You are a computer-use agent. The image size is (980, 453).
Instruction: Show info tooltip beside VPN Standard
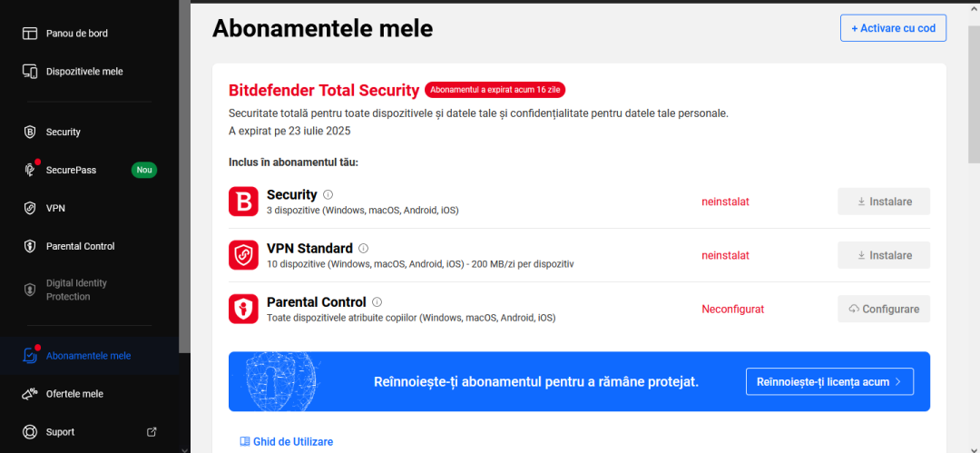364,249
